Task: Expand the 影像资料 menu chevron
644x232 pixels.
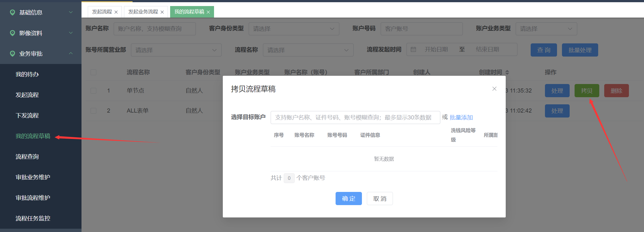Action: point(71,33)
